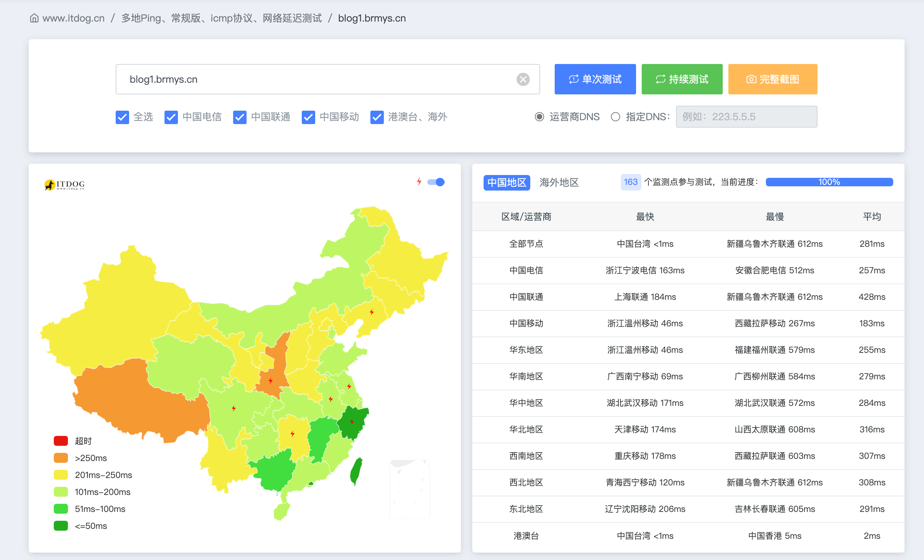The height and width of the screenshot is (560, 924).
Task: Uncheck the 港澳台、海外 checkbox
Action: coord(377,117)
